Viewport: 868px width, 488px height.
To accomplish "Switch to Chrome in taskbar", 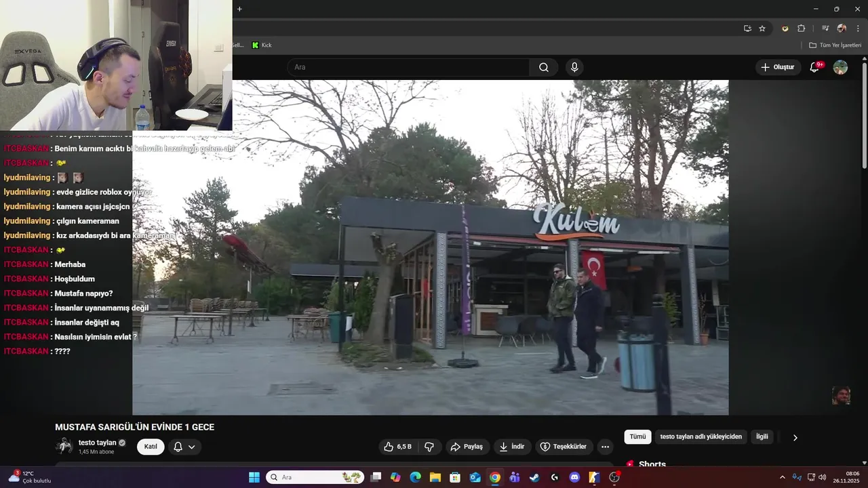I will (495, 477).
